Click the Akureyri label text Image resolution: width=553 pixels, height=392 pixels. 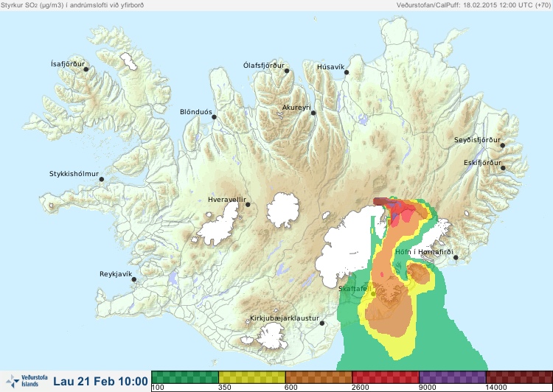point(296,108)
